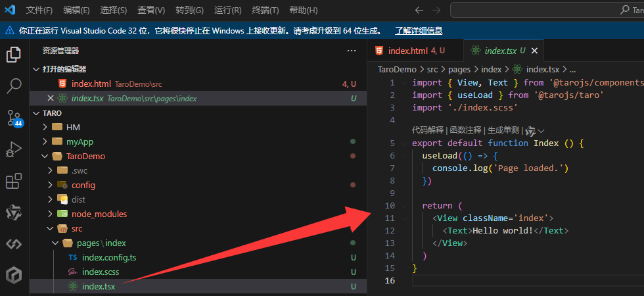The height and width of the screenshot is (296, 644).
Task: Open dropdown chevron next to code lens icon
Action: [x=541, y=131]
